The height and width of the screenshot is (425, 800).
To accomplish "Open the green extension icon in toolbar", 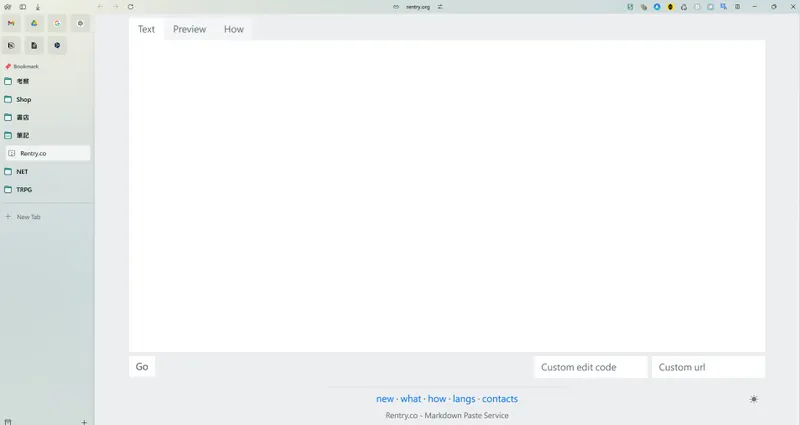I will tap(630, 7).
